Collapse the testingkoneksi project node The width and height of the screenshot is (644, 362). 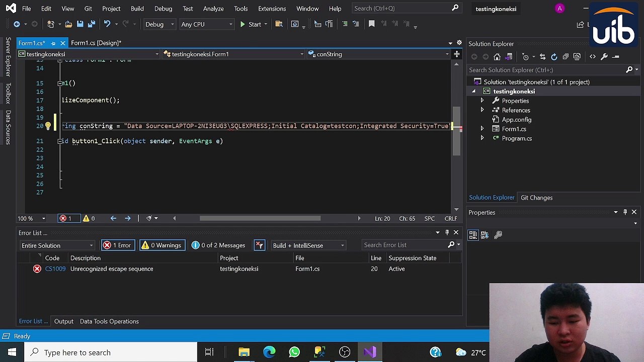click(x=473, y=92)
